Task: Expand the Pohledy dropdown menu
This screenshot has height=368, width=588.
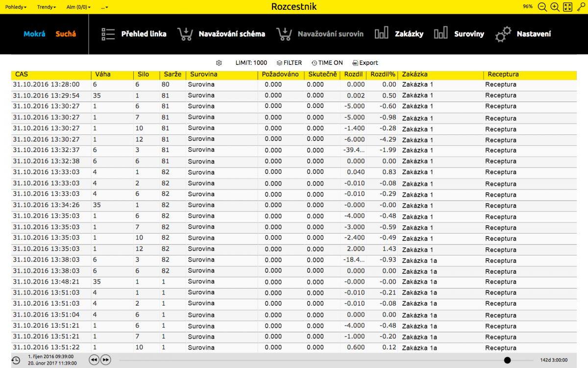Action: (16, 7)
